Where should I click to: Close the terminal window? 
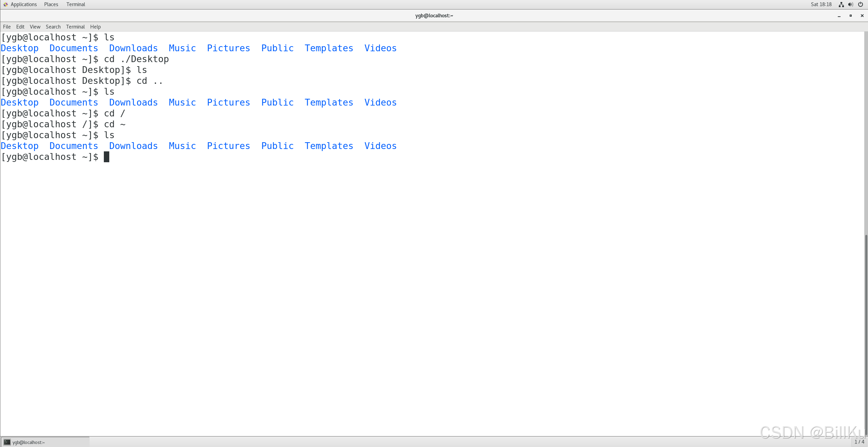[x=862, y=16]
